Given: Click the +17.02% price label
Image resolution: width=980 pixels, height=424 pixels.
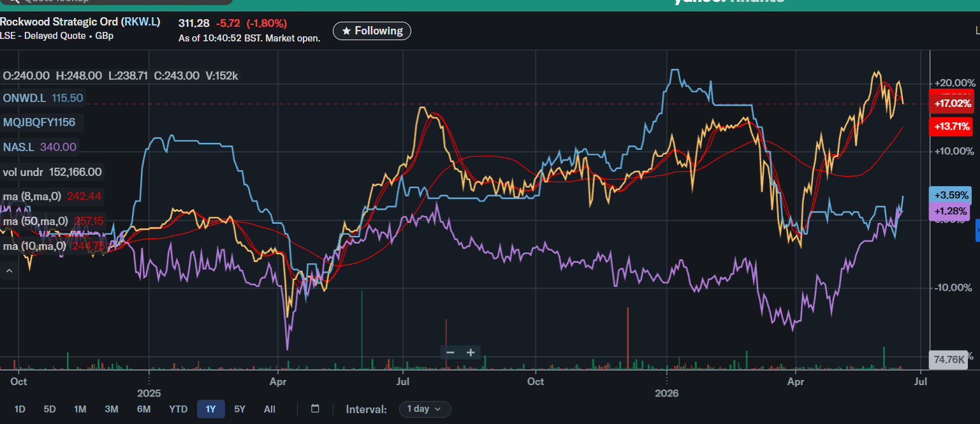Looking at the screenshot, I should click(952, 103).
